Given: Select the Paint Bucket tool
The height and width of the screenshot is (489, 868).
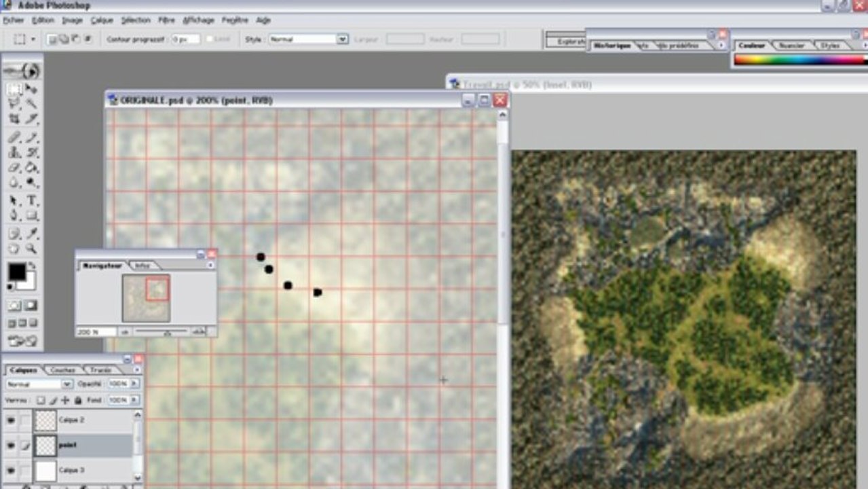Looking at the screenshot, I should click(x=31, y=167).
